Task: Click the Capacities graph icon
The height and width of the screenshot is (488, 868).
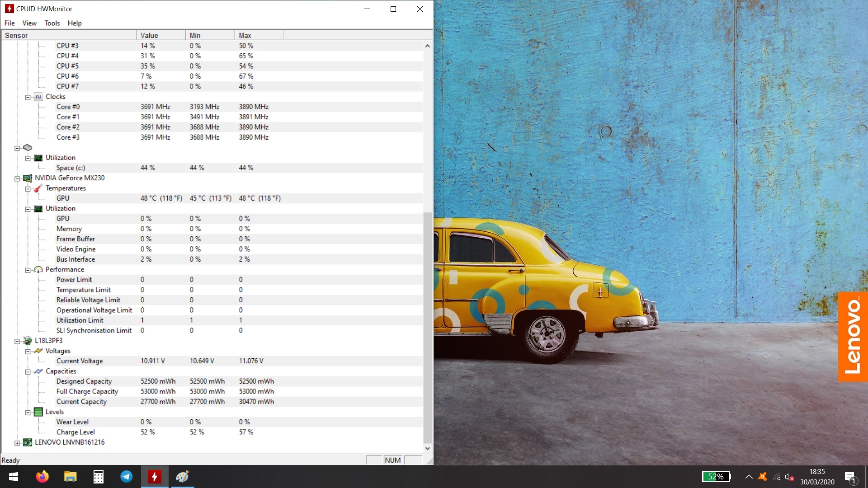Action: [x=38, y=371]
